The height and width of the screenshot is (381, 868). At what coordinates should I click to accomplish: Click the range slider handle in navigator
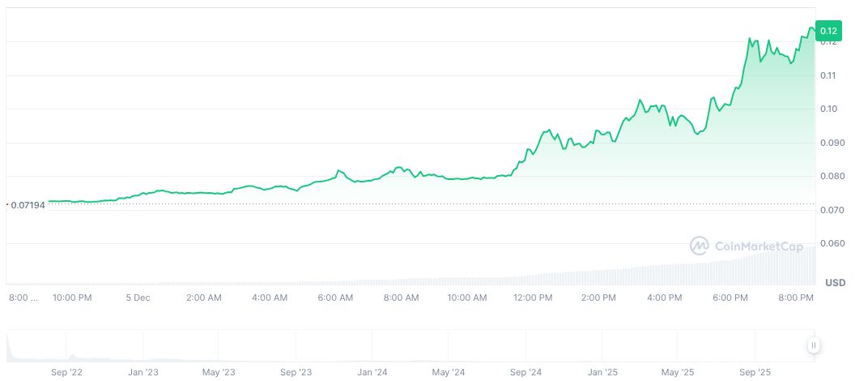813,345
